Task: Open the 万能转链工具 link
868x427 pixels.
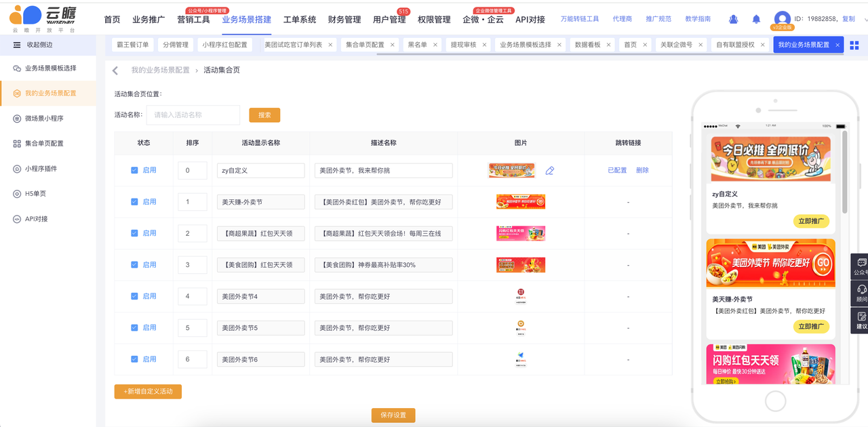Action: [580, 20]
